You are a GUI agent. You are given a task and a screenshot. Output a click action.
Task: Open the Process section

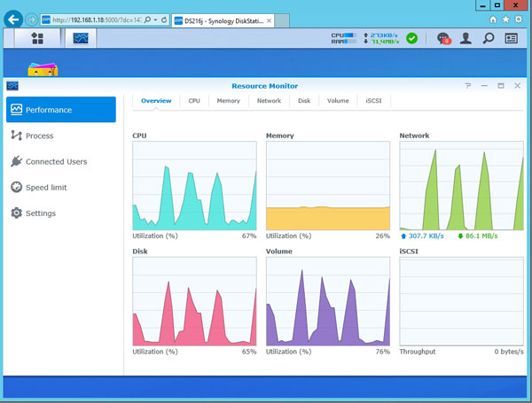tap(39, 136)
